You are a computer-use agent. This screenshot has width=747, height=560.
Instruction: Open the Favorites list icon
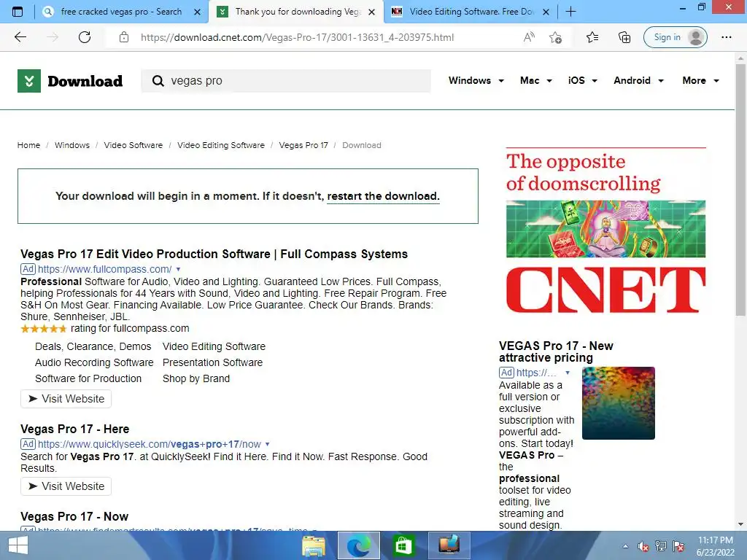[x=592, y=37]
